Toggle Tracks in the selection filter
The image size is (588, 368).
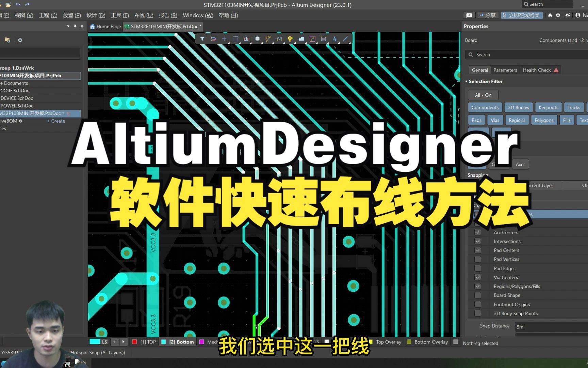point(574,107)
